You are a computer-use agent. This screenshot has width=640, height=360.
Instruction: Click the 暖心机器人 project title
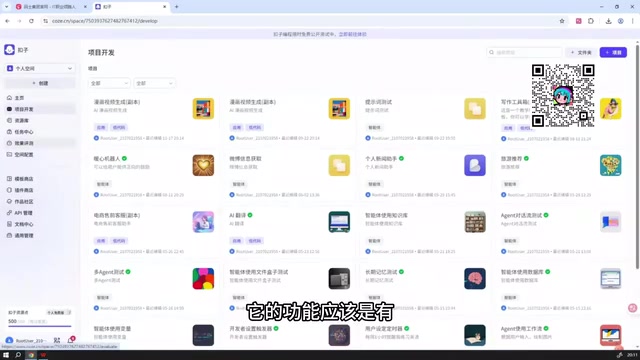(107, 158)
